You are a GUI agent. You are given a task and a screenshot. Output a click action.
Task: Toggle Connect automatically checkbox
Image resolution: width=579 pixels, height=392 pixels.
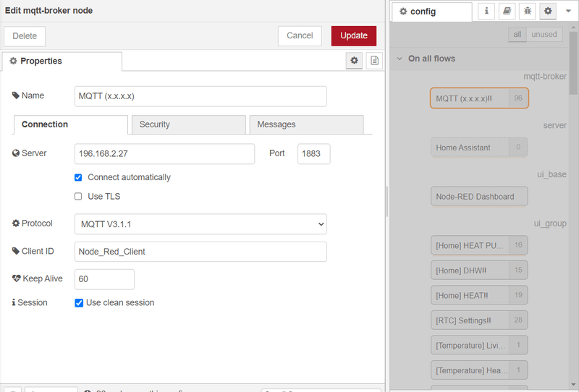78,177
